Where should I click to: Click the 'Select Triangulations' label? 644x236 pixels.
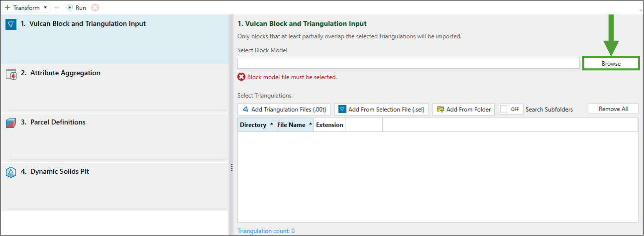pyautogui.click(x=264, y=96)
